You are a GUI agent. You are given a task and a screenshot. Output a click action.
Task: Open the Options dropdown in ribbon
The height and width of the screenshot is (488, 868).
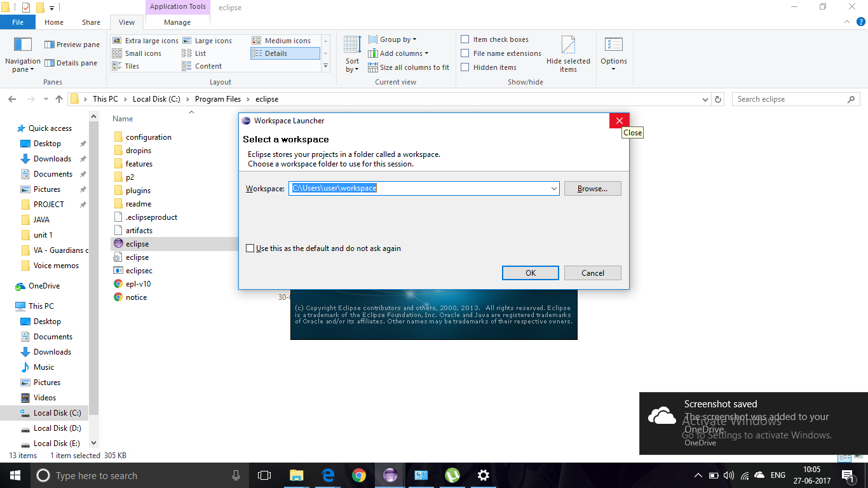click(x=614, y=55)
